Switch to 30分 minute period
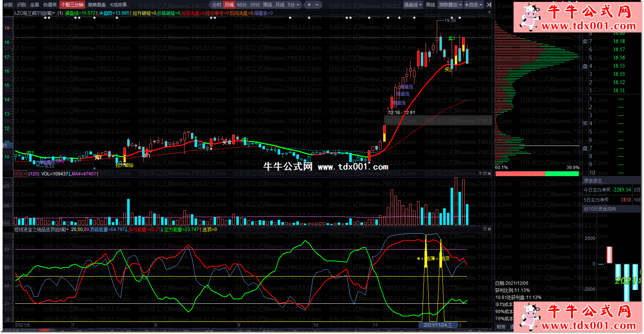 [255, 5]
